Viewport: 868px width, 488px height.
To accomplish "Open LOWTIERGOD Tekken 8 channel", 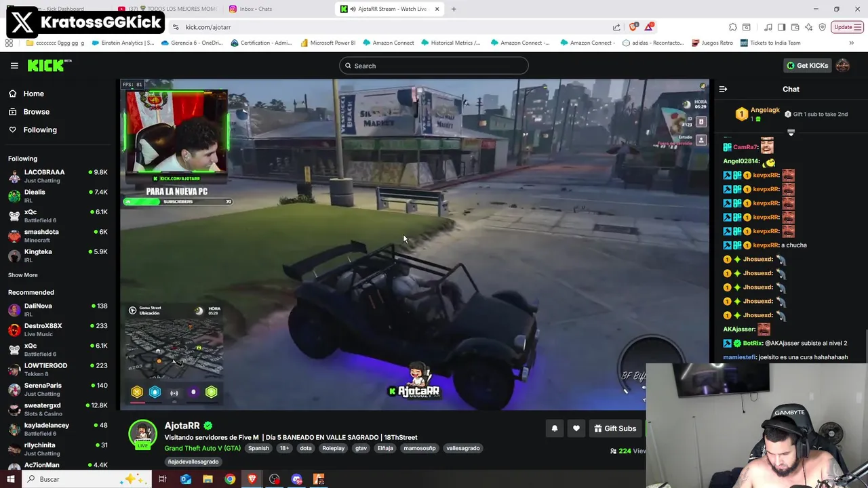I will (x=58, y=369).
